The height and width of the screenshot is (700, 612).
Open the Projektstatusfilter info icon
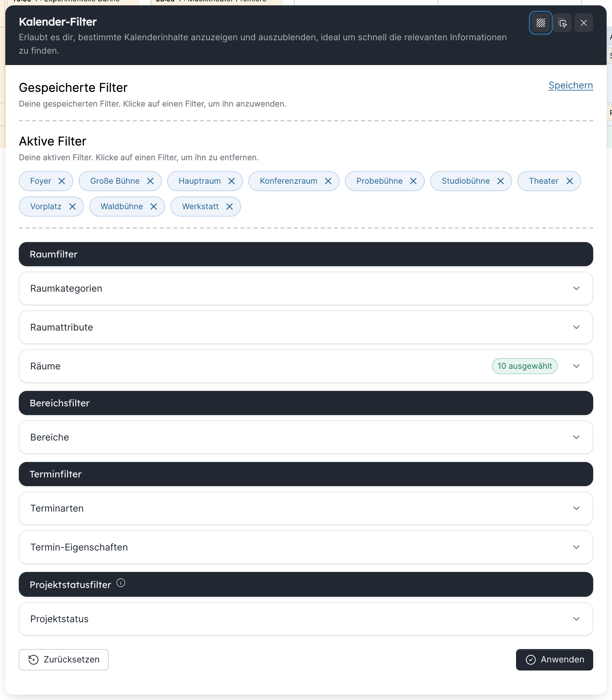(121, 583)
